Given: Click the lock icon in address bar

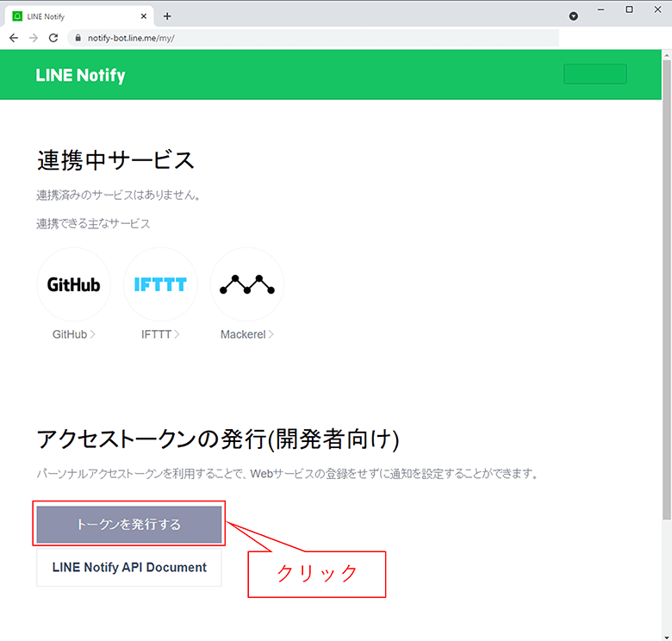Looking at the screenshot, I should [x=78, y=38].
